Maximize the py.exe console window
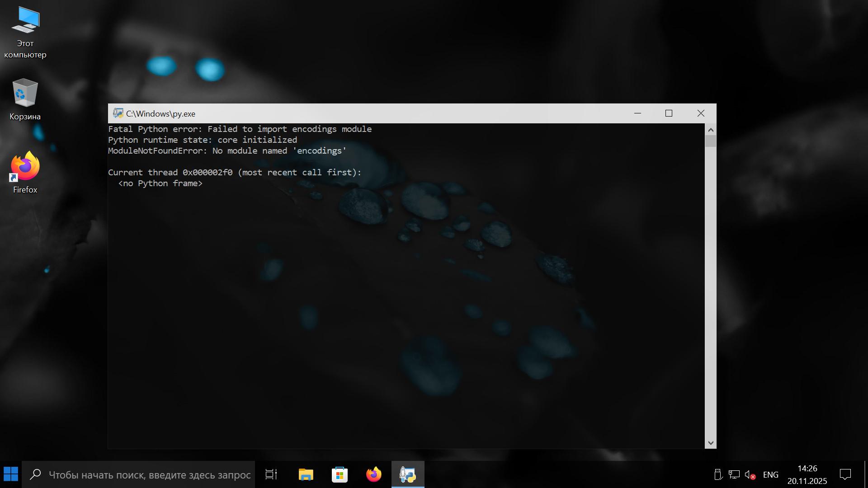The width and height of the screenshot is (868, 488). pyautogui.click(x=669, y=113)
